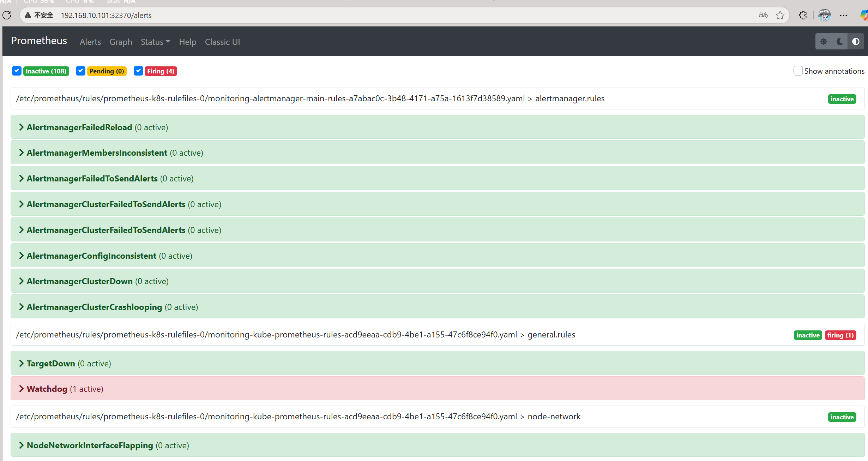
Task: Select the auto theme half-circle icon
Action: click(x=856, y=42)
